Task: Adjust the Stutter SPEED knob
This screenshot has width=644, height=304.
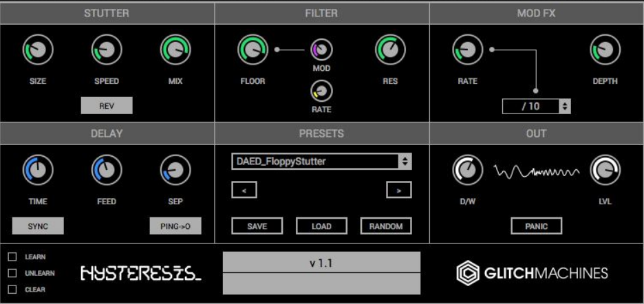Action: (x=107, y=50)
